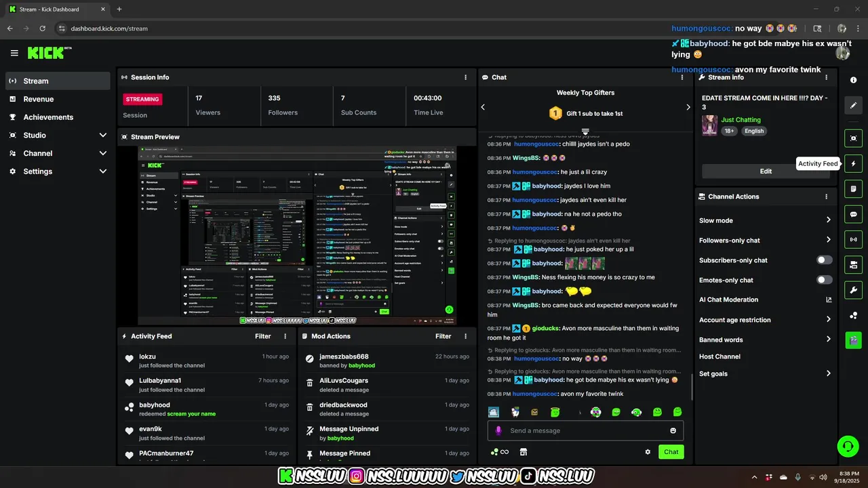Open the info icon in right sidebar
The width and height of the screenshot is (868, 488).
853,80
